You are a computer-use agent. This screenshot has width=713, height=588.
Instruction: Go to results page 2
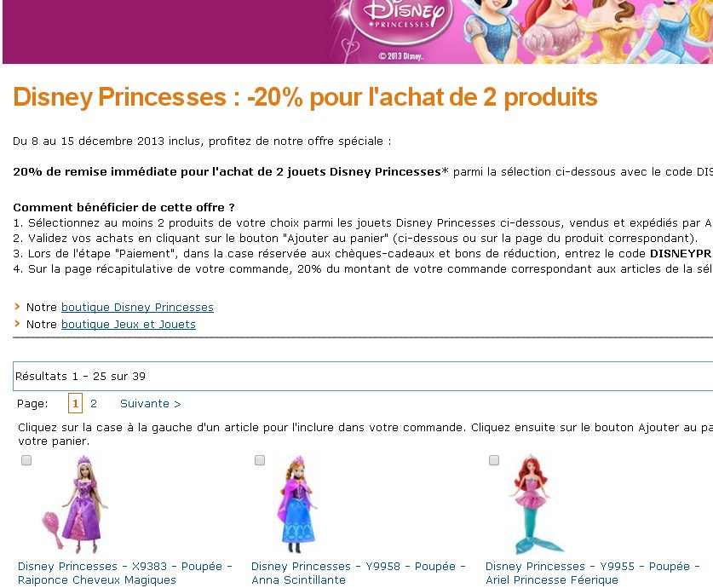(94, 403)
